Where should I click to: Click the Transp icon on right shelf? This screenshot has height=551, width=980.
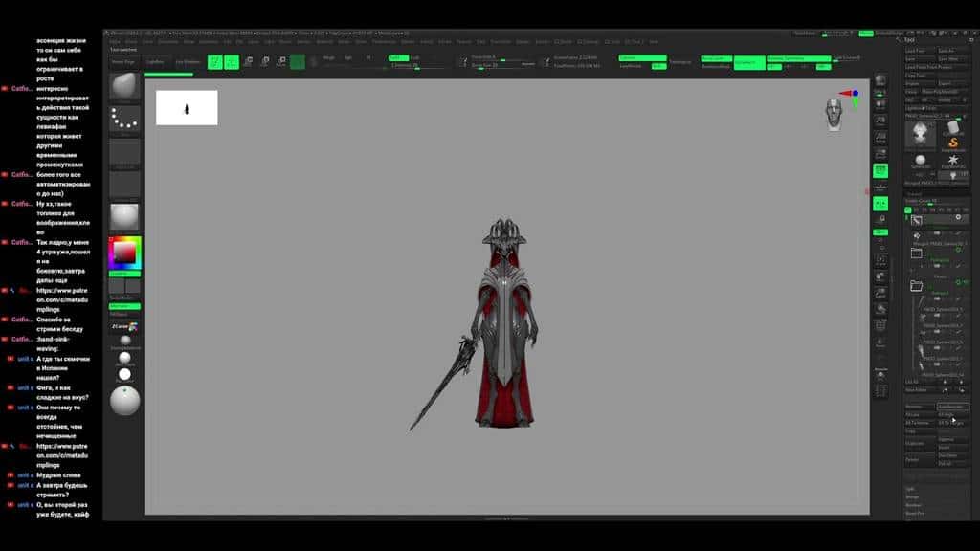coord(880,343)
